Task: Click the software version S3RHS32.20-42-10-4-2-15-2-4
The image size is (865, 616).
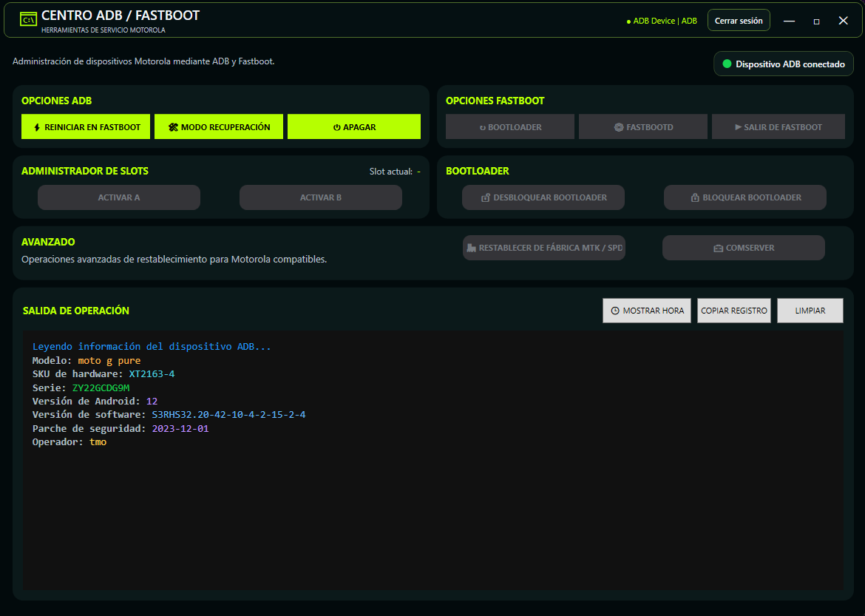Action: 229,415
